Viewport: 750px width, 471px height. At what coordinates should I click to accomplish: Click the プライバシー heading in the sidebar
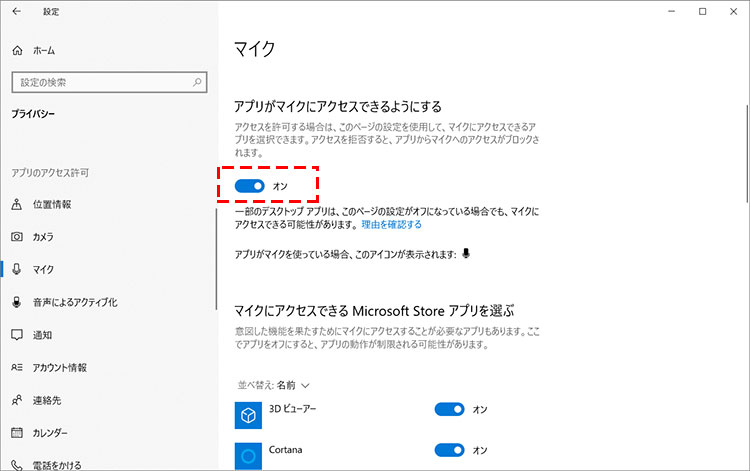(33, 114)
